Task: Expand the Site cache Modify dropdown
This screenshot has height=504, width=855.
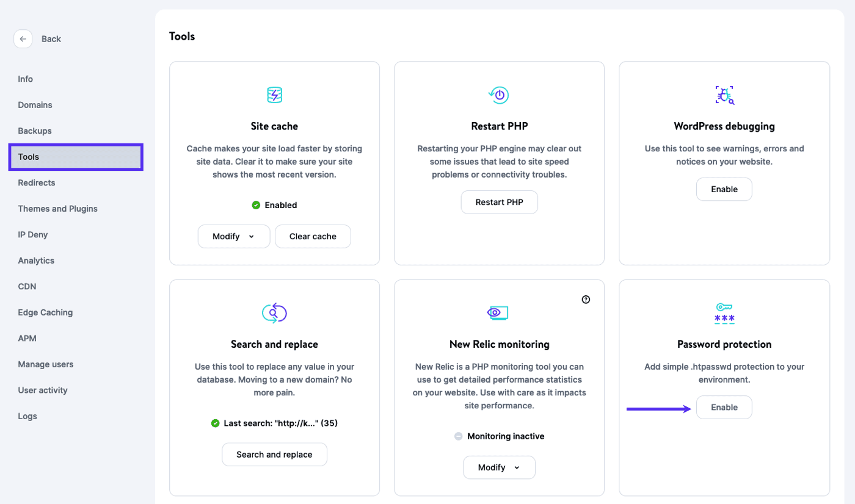Action: [x=233, y=236]
